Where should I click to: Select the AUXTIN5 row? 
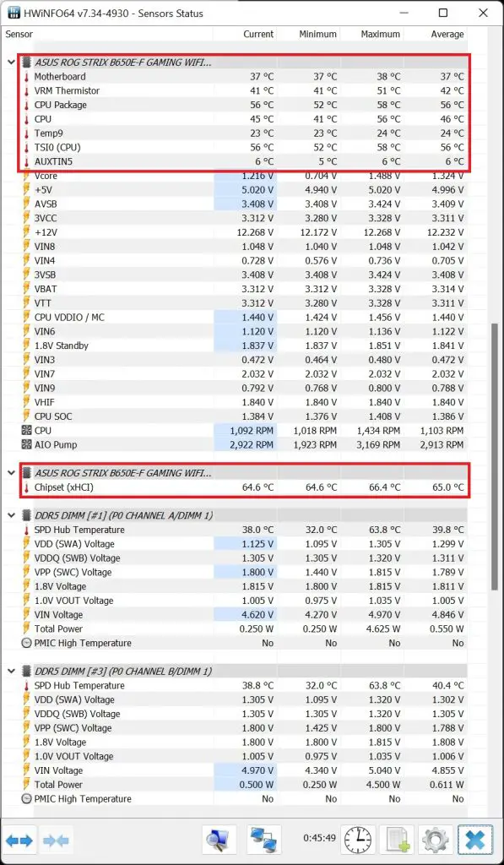point(244,161)
